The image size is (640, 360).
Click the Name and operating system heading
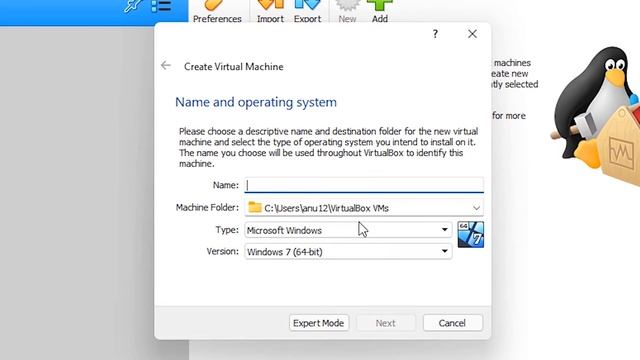pos(256,102)
